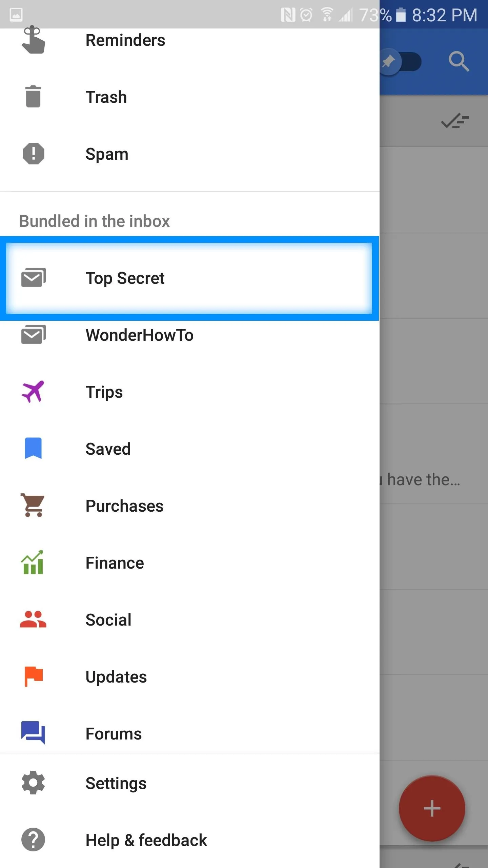Viewport: 488px width, 868px height.
Task: Open the Trash bin icon
Action: 33,97
